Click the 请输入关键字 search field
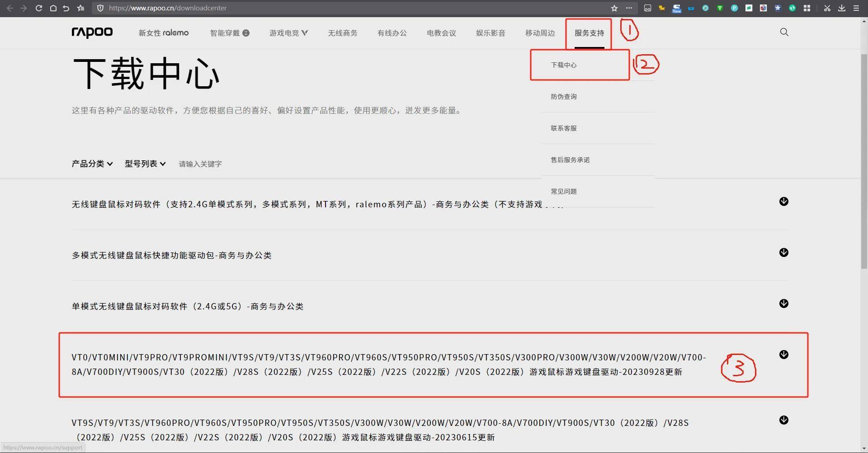Screen dimensions: 868x453 (x=200, y=164)
